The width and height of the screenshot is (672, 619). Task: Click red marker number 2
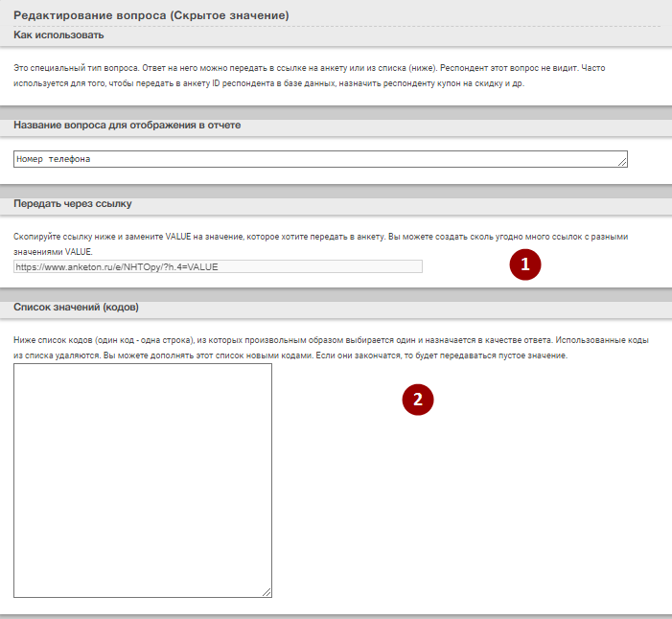click(418, 400)
